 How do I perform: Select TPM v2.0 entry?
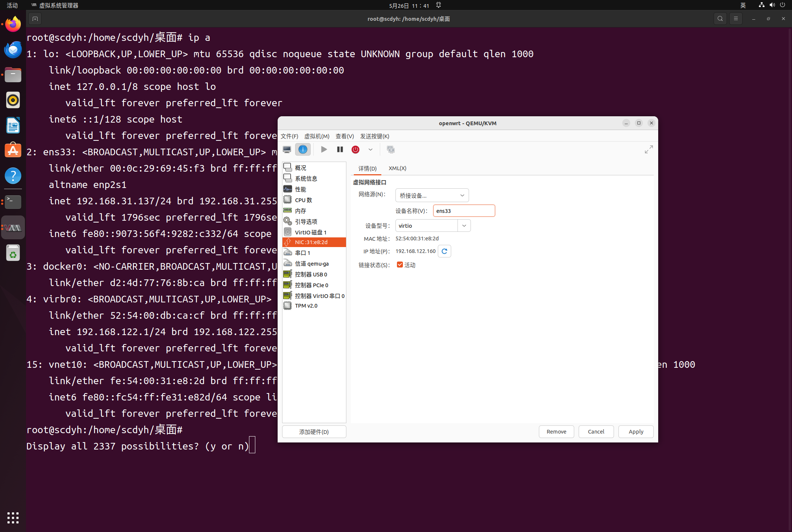tap(314, 306)
